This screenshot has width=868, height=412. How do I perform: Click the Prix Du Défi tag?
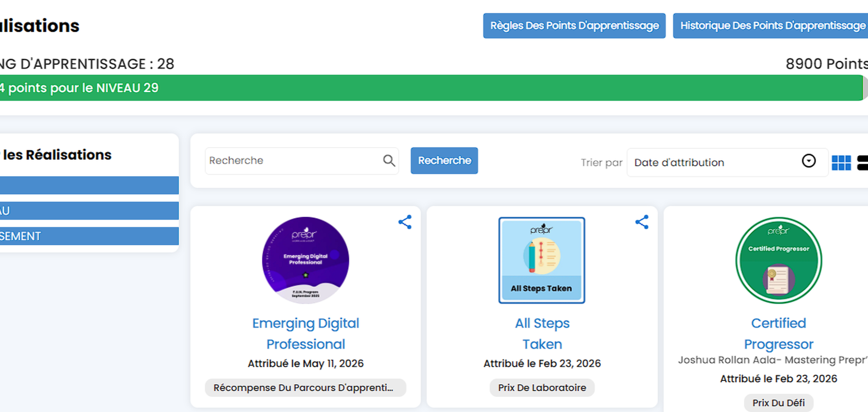click(x=778, y=403)
